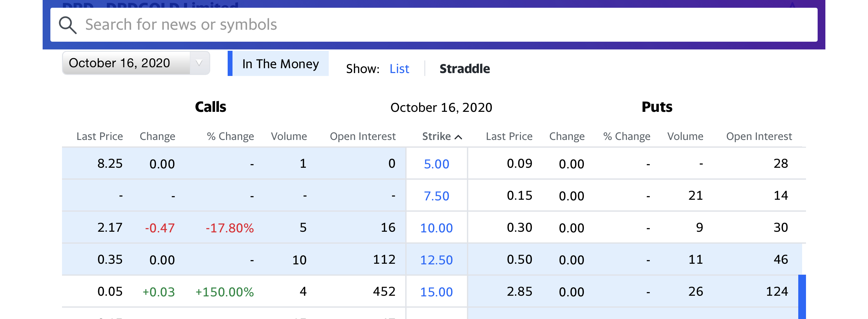
Task: Click the Strike sort arrow icon
Action: (x=458, y=137)
